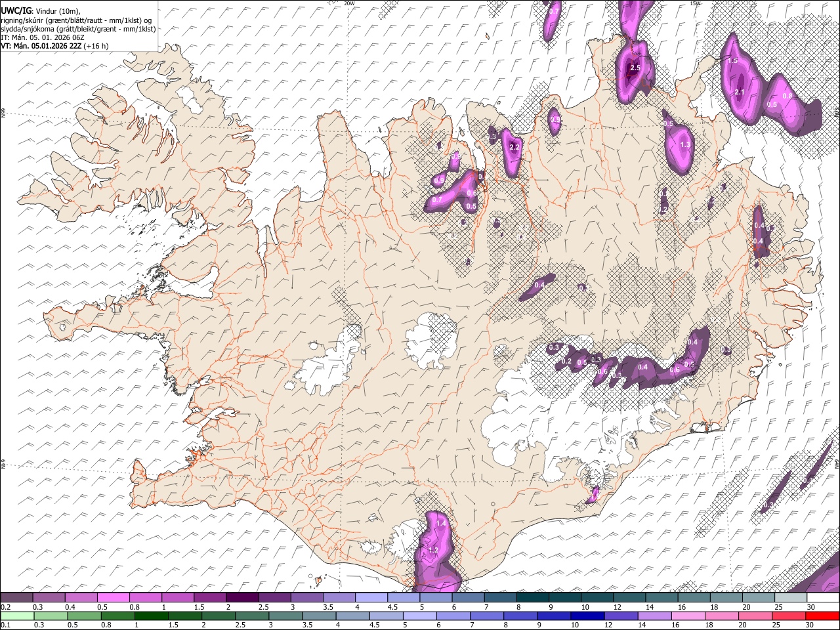Screen dimensions: 840x630
Task: Click the darkest purple 2 snow legend swatch
Action: pos(242,597)
